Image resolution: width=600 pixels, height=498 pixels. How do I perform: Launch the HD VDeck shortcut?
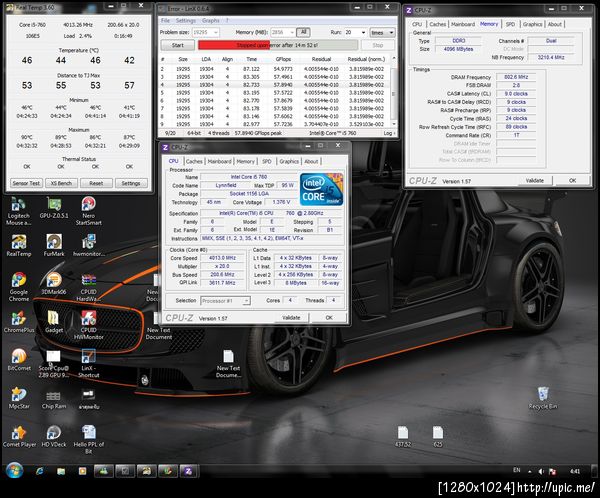[54, 437]
